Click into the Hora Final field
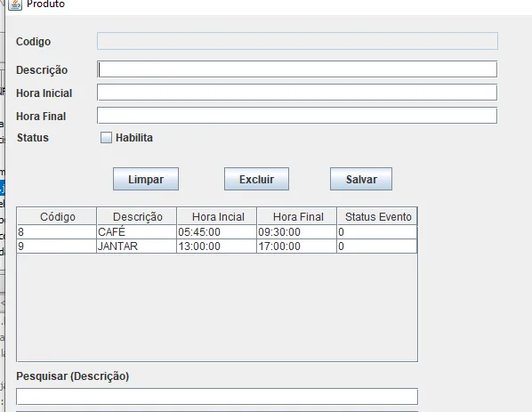 (x=297, y=116)
